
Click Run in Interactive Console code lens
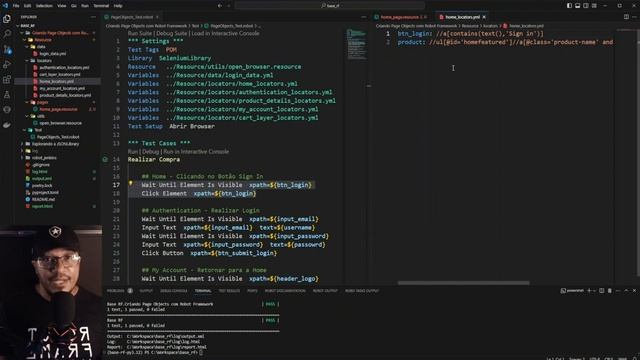point(196,151)
